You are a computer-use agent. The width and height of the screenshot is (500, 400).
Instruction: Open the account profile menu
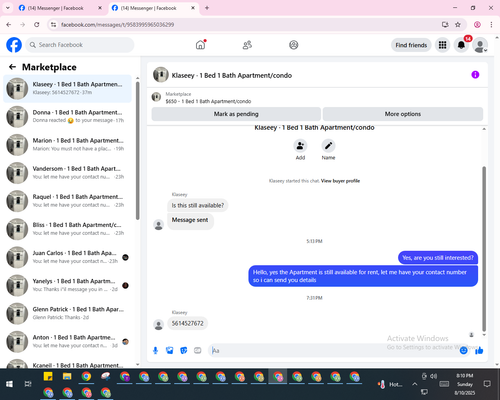[480, 45]
